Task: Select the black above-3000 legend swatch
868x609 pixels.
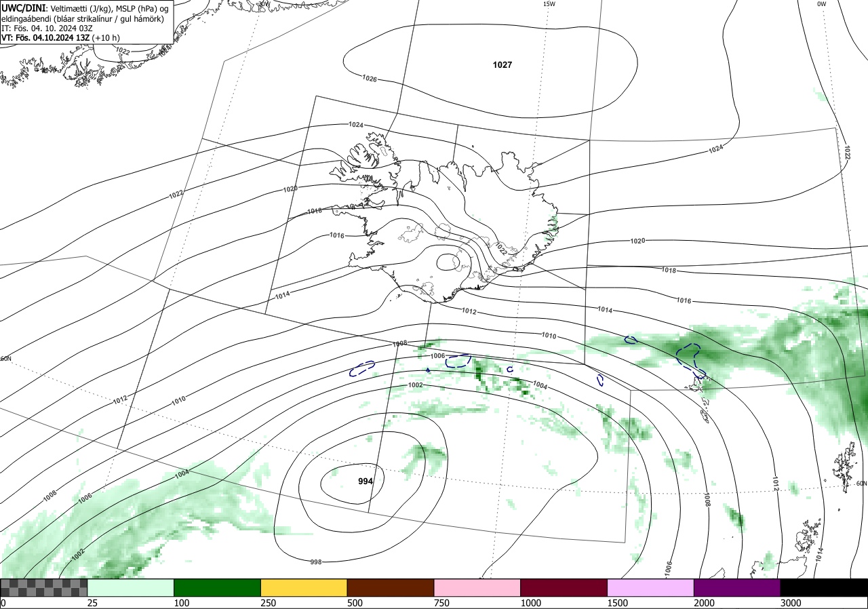Action: (x=824, y=587)
